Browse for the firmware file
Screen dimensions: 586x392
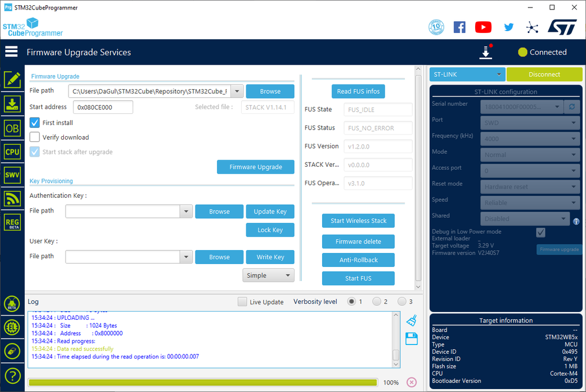pos(270,92)
